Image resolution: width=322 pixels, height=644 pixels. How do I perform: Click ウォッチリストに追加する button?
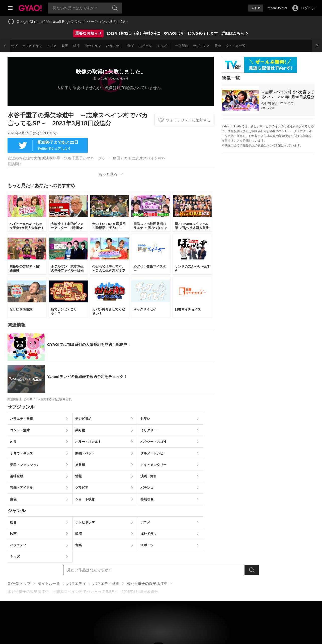pyautogui.click(x=184, y=120)
